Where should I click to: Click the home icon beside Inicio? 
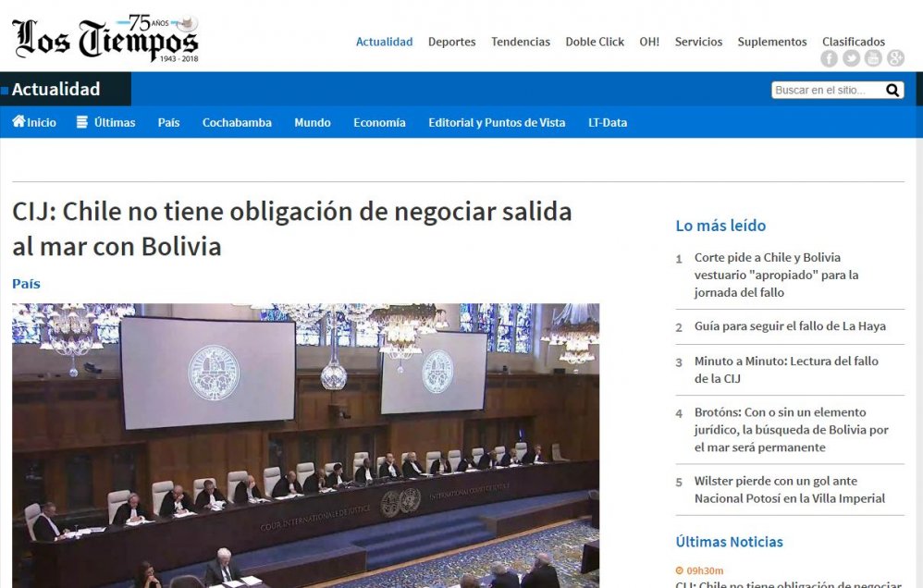[x=18, y=122]
